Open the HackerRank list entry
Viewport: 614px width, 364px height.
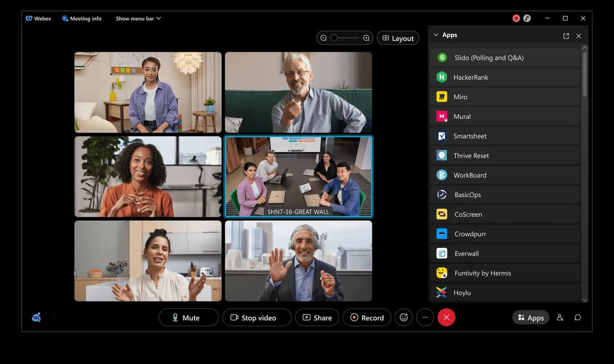pyautogui.click(x=505, y=77)
